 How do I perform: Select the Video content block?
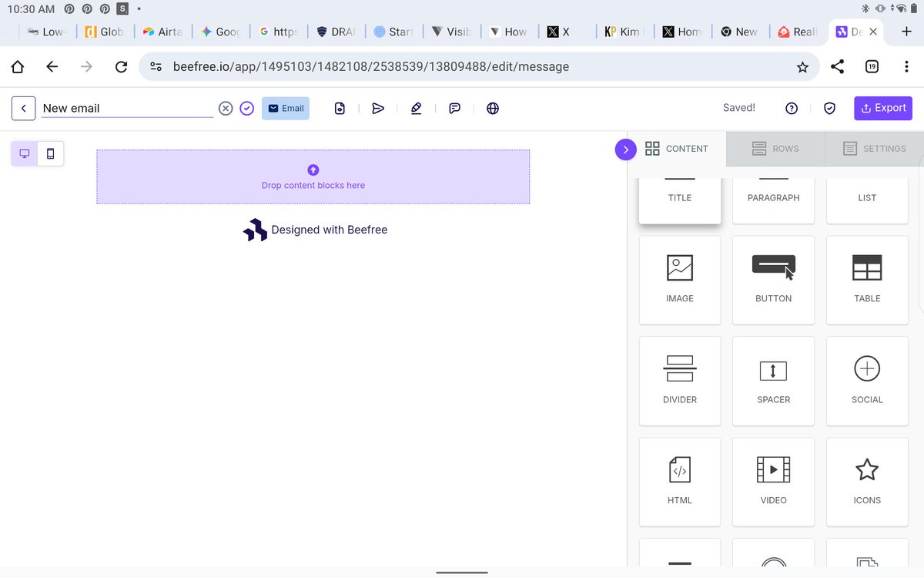click(x=773, y=482)
